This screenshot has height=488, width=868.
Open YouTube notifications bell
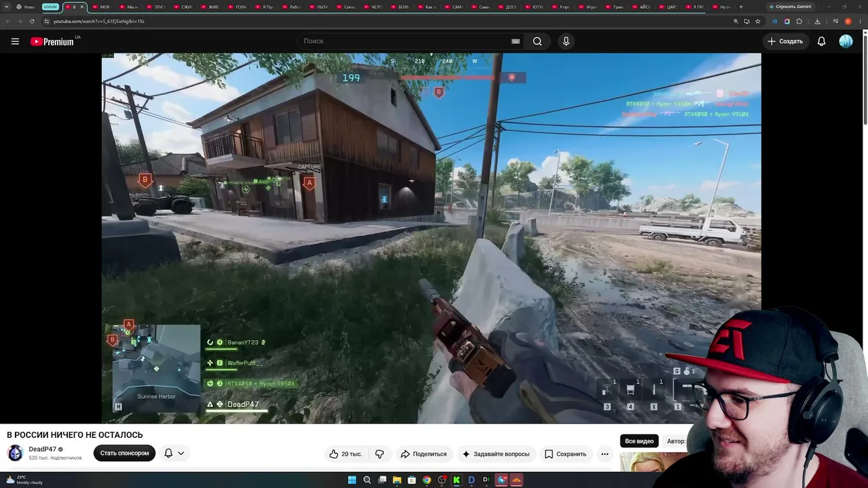[x=821, y=41]
